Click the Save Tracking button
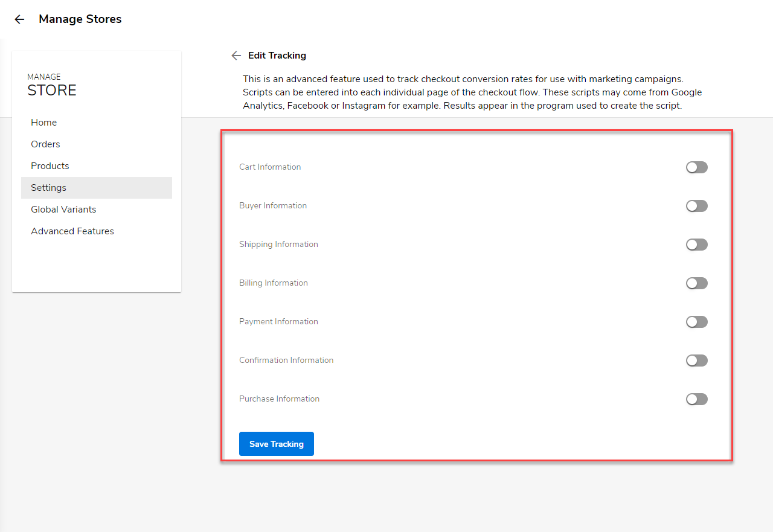773x532 pixels. coord(277,444)
